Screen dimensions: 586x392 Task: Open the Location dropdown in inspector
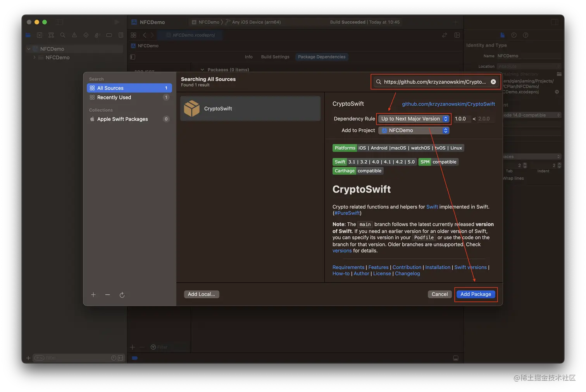point(529,66)
